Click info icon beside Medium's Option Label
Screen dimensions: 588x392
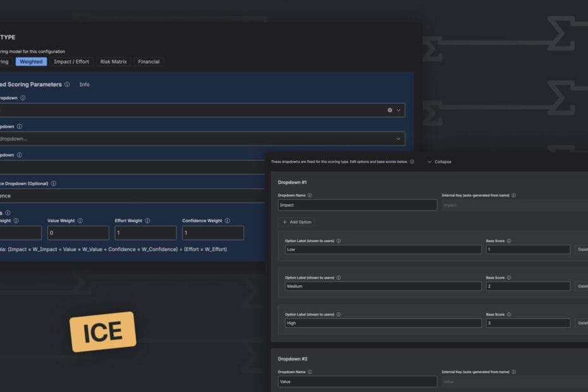point(338,278)
